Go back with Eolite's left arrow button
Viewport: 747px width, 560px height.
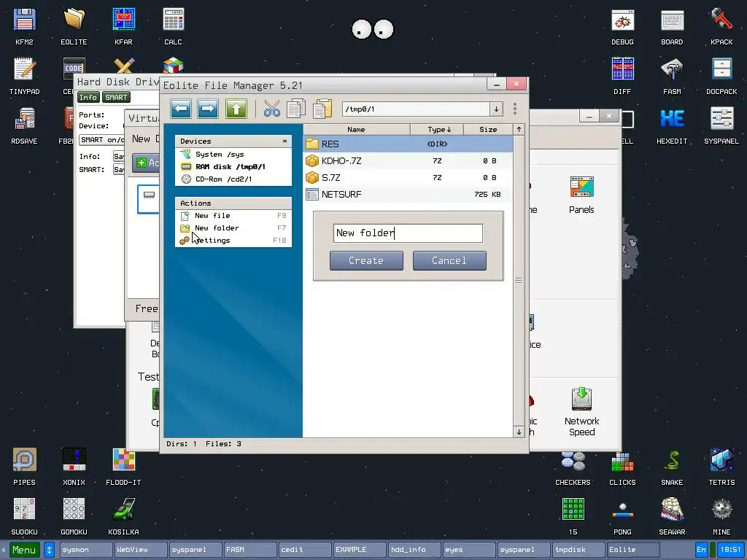click(x=181, y=109)
